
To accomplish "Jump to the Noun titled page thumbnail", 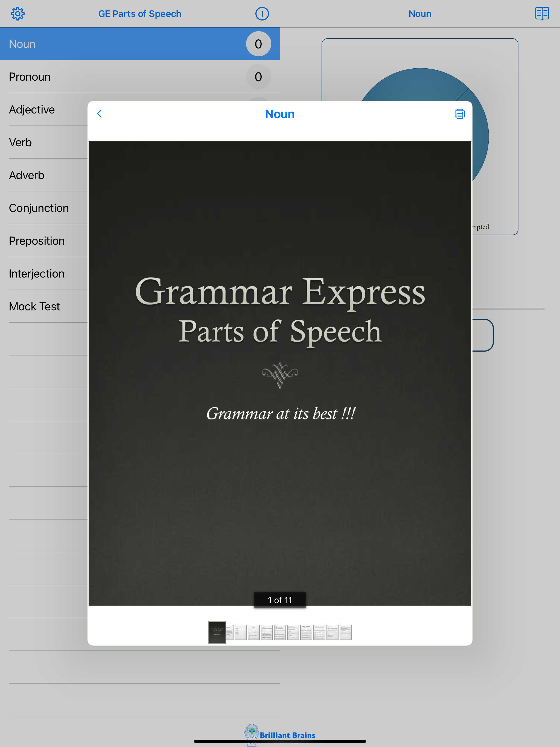I will tap(254, 632).
